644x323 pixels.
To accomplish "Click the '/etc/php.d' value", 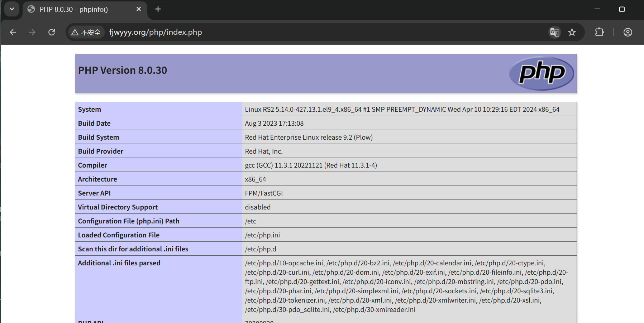I will [261, 249].
